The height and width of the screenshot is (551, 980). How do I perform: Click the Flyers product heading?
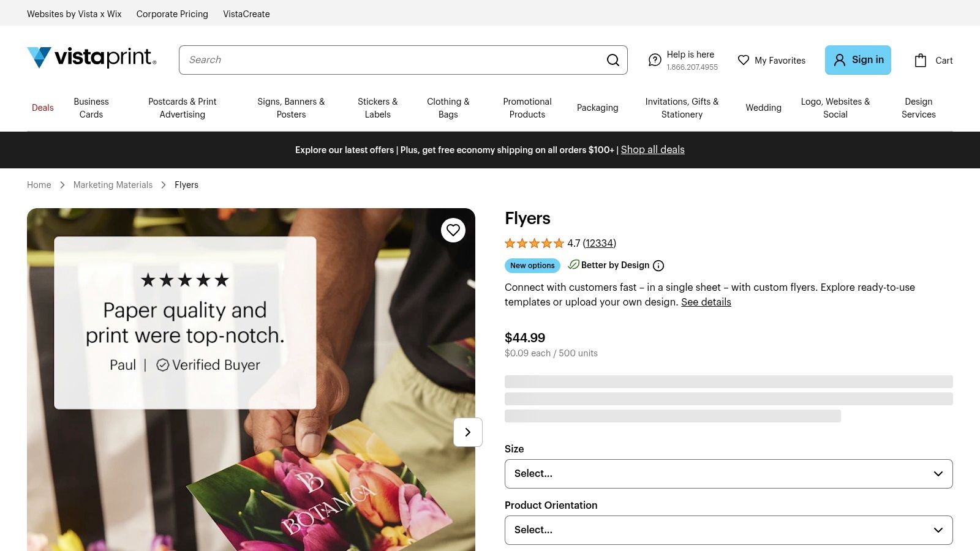coord(527,219)
